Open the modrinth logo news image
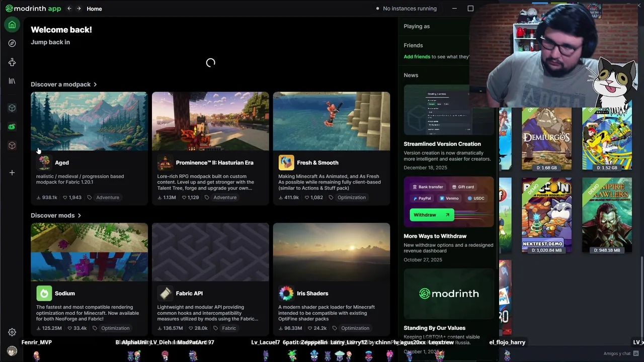The image size is (644, 362). point(449,294)
